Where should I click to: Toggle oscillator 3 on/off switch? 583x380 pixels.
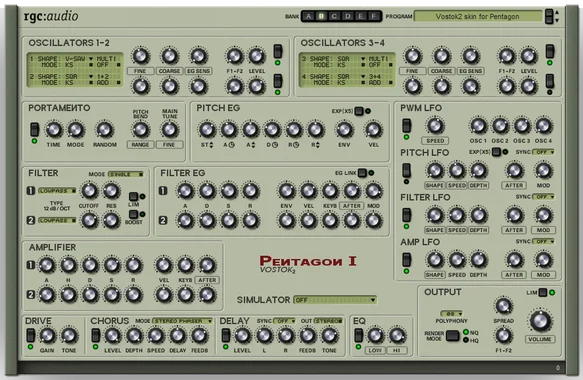pos(550,51)
